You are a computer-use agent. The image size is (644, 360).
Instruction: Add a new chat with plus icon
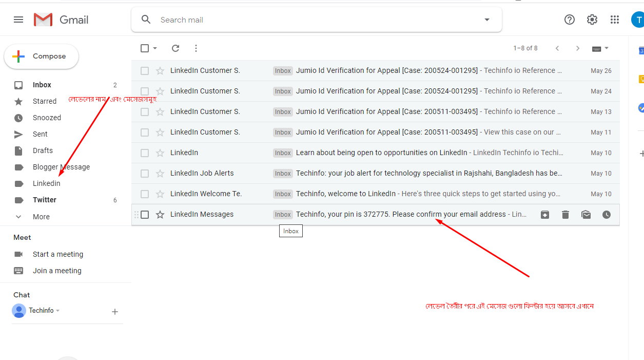[115, 312]
